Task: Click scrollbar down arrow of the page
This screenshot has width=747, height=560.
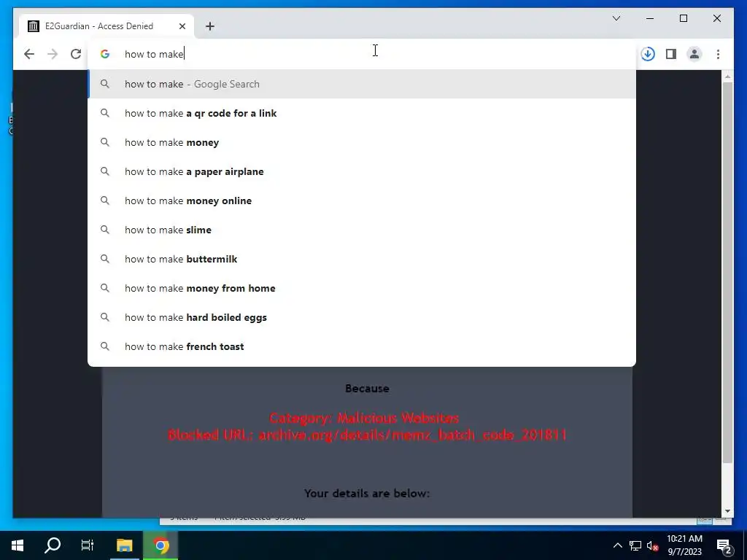Action: 727,511
